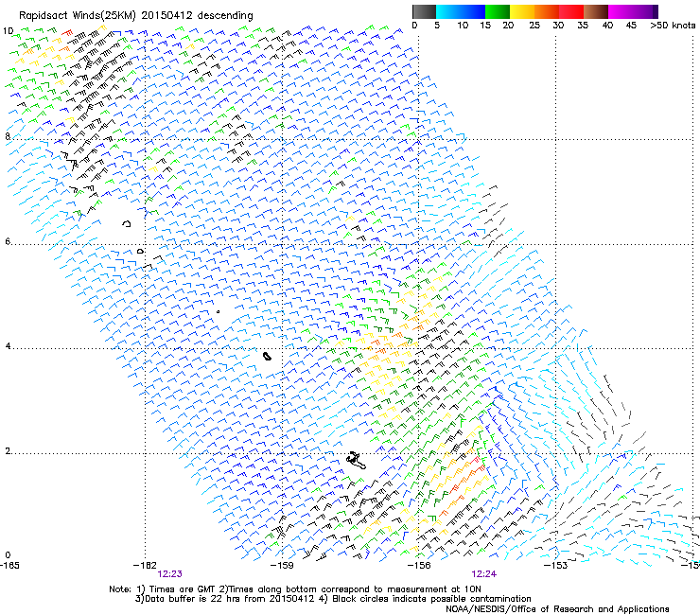This screenshot has width=700, height=615.
Task: Click the '30' legend scale label
Action: (x=558, y=26)
